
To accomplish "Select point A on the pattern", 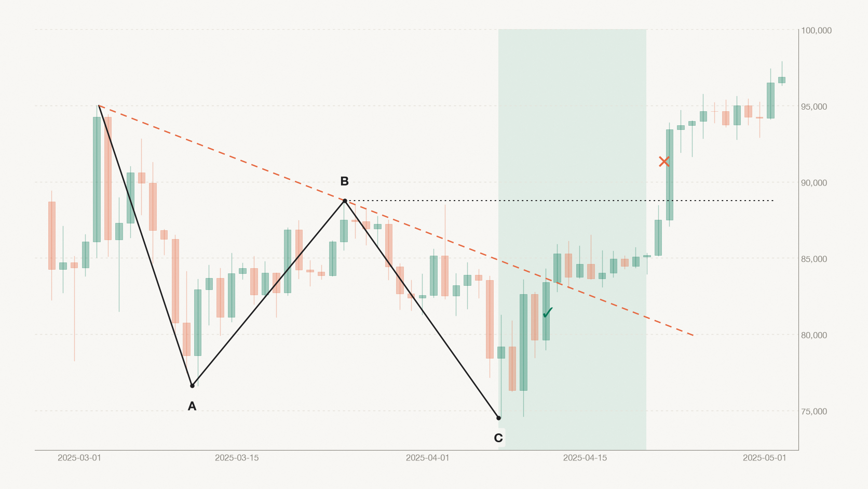I will coord(192,386).
